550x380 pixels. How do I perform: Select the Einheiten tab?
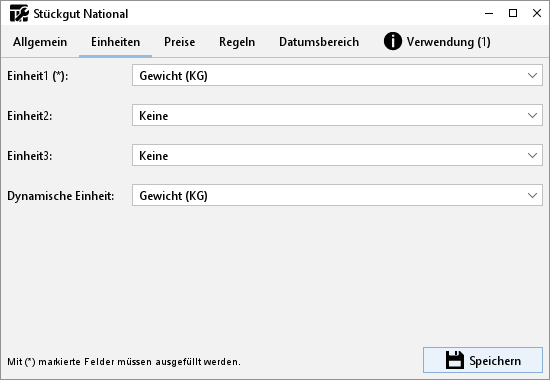tap(115, 42)
